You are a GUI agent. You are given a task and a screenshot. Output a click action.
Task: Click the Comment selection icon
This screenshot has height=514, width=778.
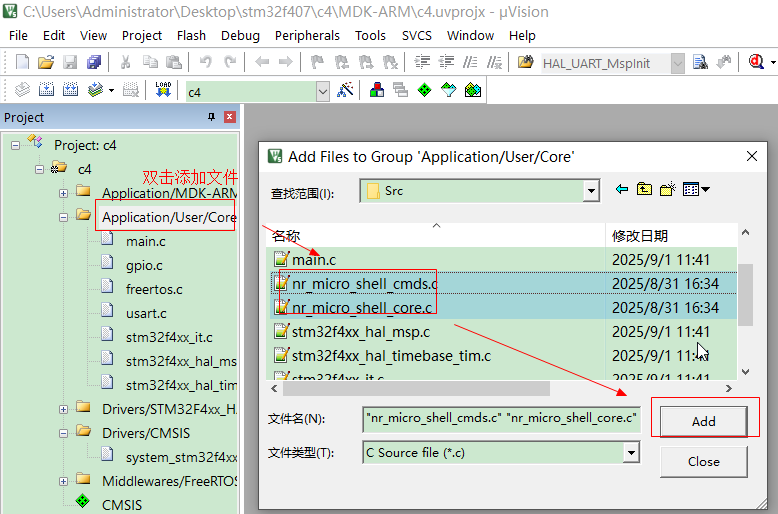click(470, 63)
